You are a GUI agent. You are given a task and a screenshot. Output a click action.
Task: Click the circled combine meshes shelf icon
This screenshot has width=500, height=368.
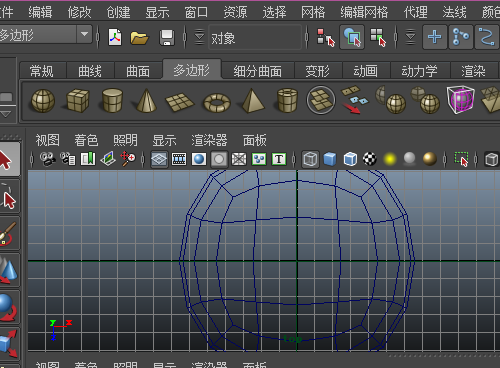point(321,100)
